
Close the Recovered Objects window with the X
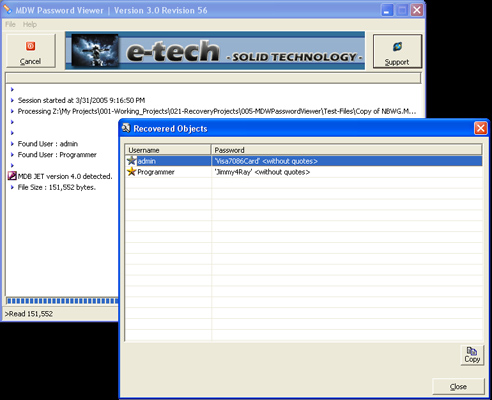tap(480, 128)
